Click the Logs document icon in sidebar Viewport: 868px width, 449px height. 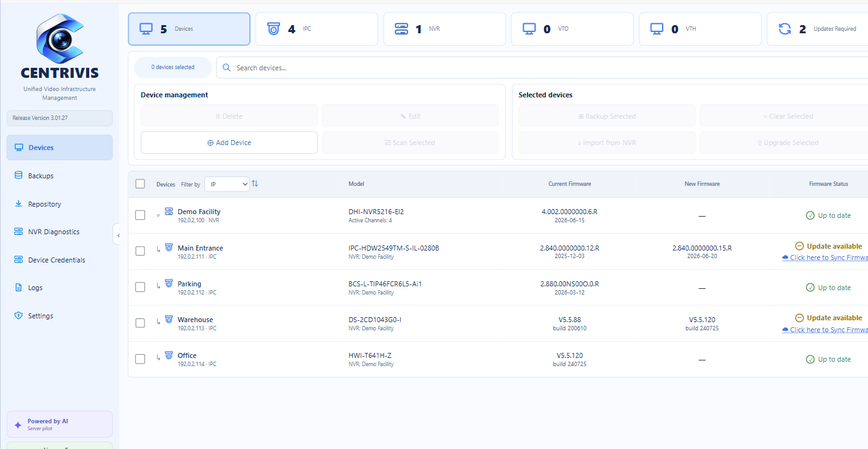pyautogui.click(x=18, y=288)
